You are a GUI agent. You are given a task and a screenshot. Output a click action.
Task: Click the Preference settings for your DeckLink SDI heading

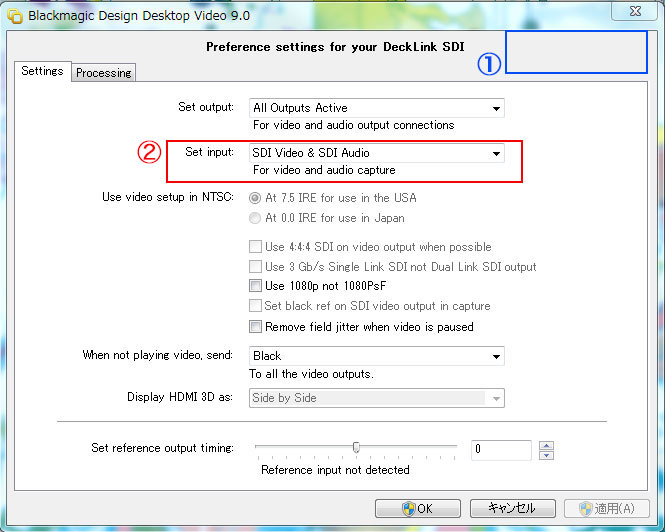click(x=335, y=47)
